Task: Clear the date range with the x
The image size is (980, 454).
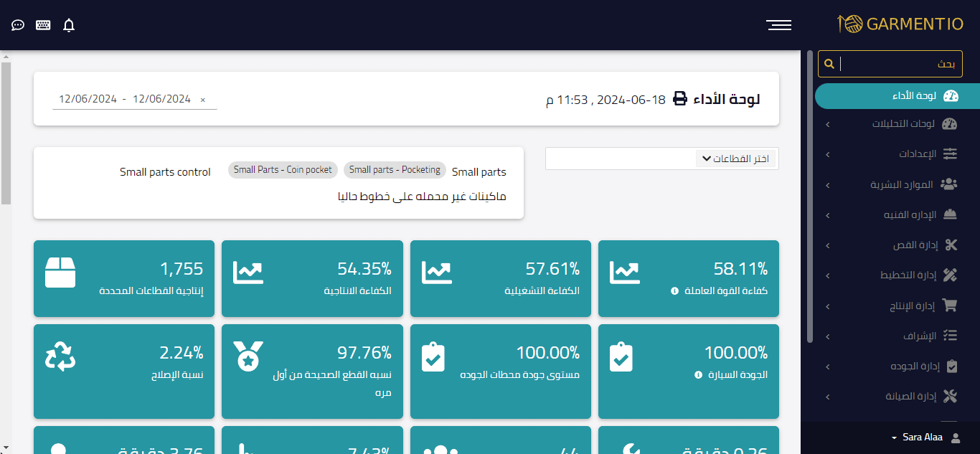Action: [202, 100]
